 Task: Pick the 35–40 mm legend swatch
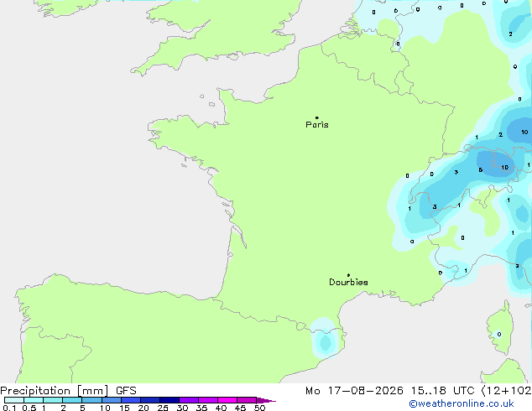(208, 400)
